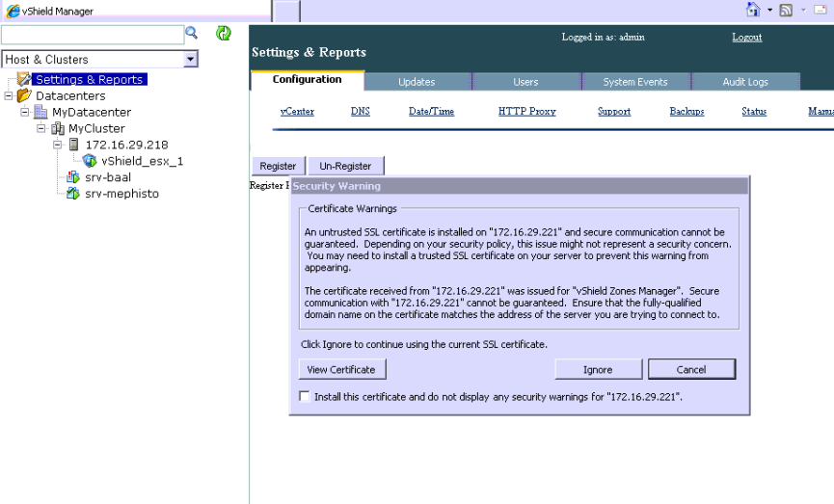Switch to the Updates tab
This screenshot has width=834, height=504.
click(x=417, y=82)
